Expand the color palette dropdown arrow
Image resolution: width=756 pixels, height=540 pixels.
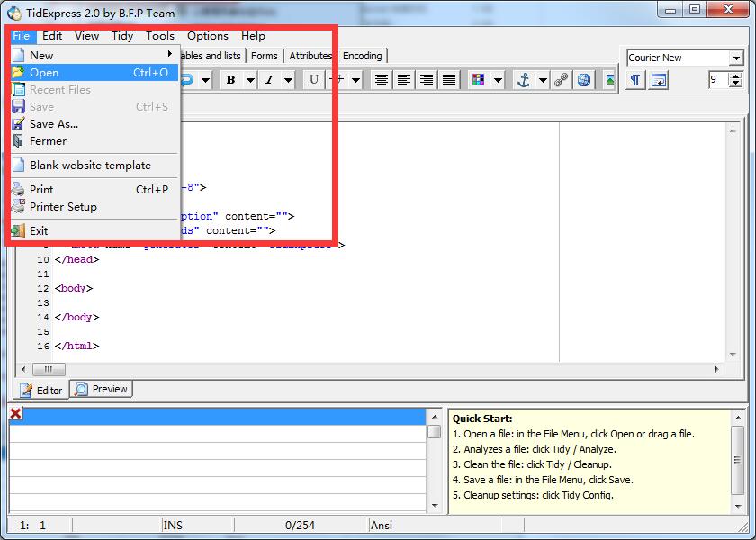pos(498,79)
